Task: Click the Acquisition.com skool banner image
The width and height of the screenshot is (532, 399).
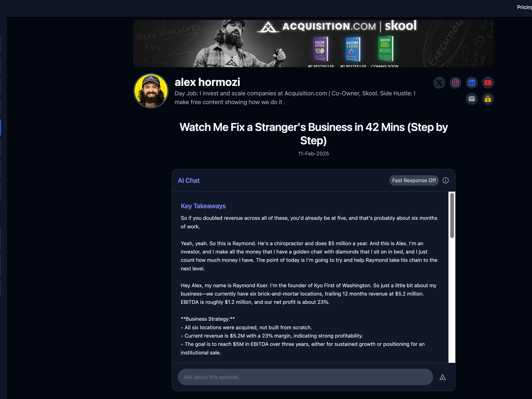Action: coord(313,44)
